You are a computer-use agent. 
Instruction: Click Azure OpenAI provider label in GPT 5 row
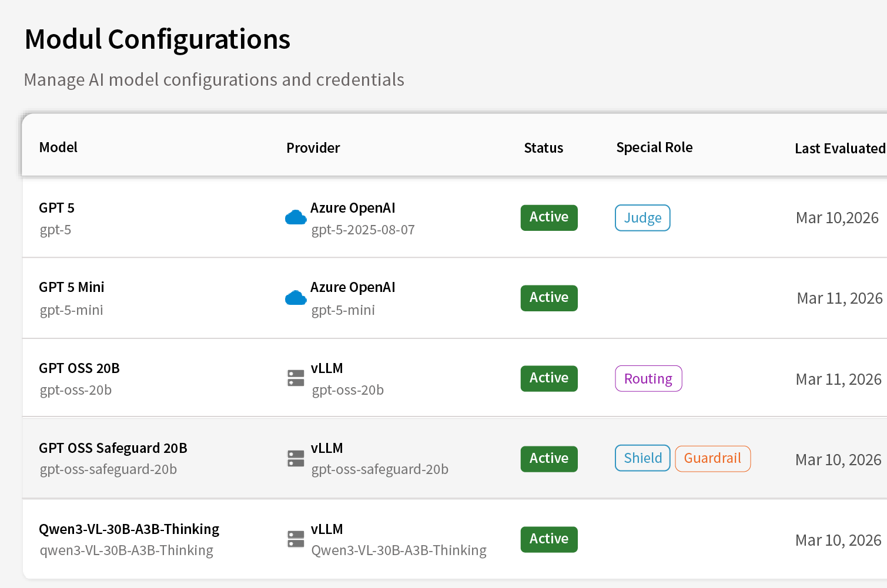[353, 208]
